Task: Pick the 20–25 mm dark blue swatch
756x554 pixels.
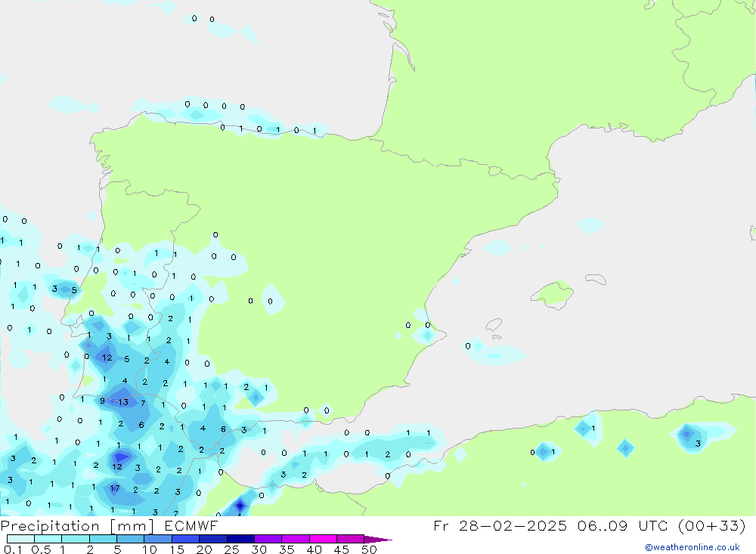Action: pyautogui.click(x=213, y=539)
